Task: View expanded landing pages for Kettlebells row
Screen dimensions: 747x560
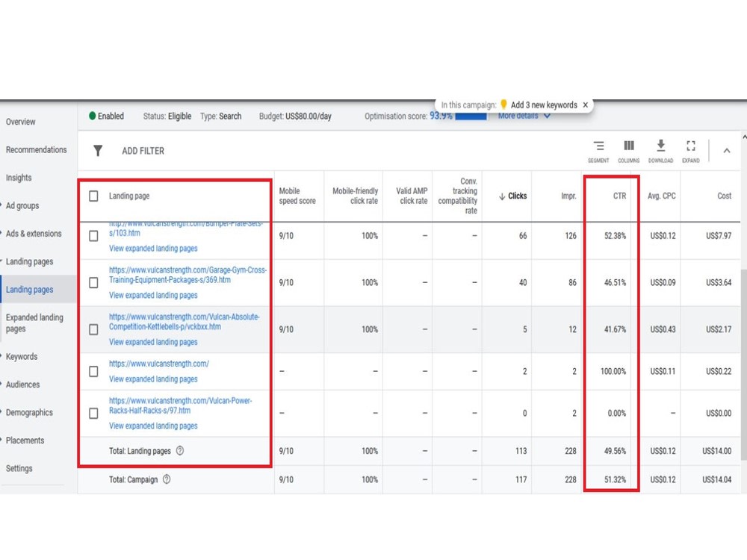Action: click(x=153, y=342)
